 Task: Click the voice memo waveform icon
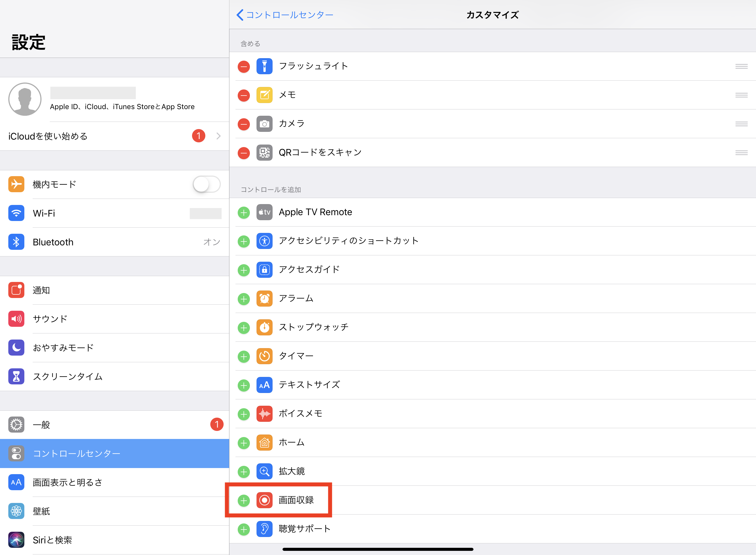point(265,414)
